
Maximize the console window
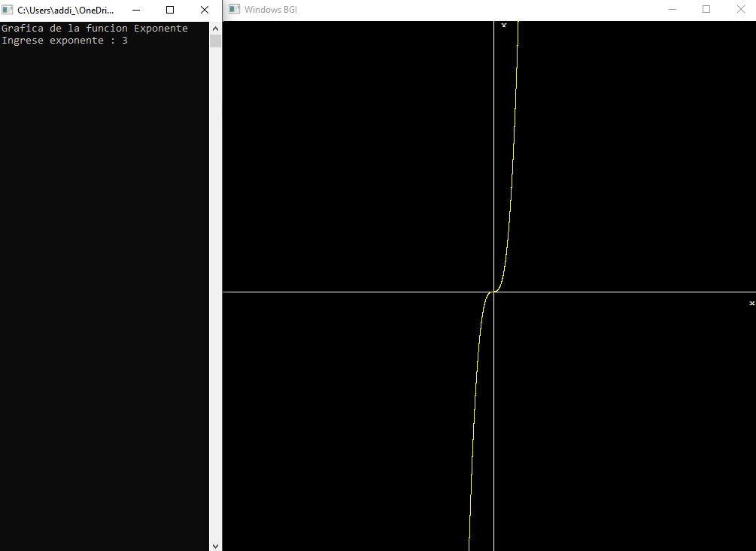click(x=170, y=10)
